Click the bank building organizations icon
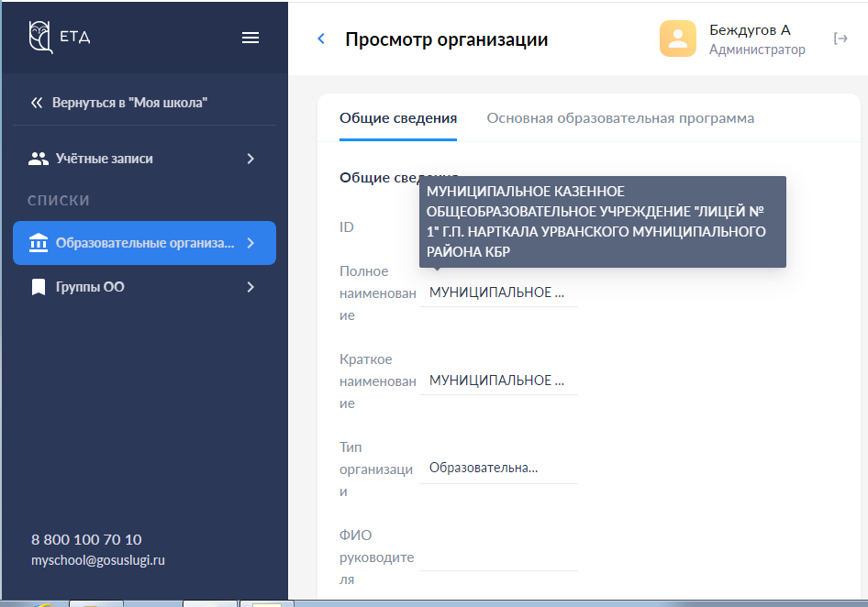 click(x=39, y=243)
